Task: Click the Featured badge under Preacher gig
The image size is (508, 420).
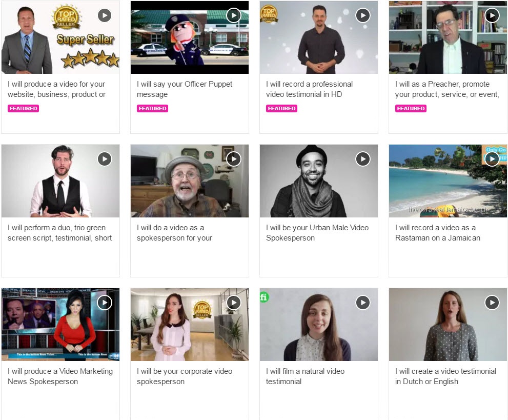Action: point(411,109)
